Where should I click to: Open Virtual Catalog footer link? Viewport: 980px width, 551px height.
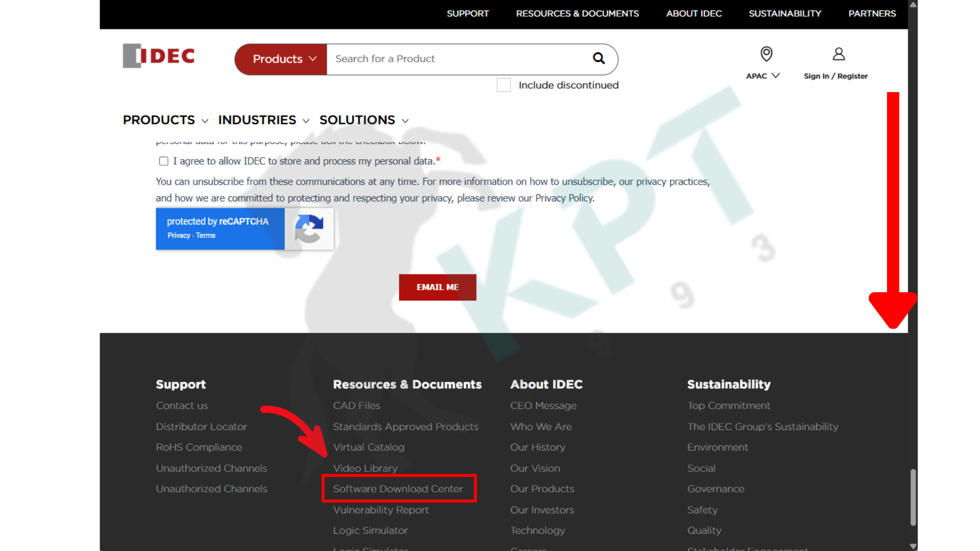[x=369, y=447]
